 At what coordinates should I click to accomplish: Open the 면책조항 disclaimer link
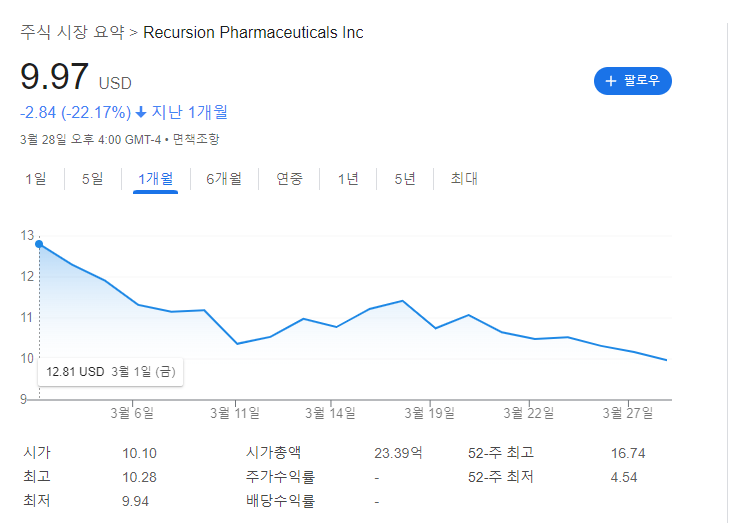196,139
